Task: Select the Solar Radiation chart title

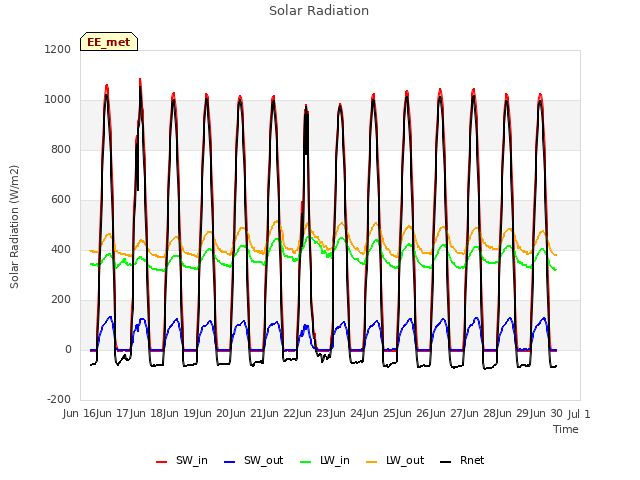Action: (319, 11)
